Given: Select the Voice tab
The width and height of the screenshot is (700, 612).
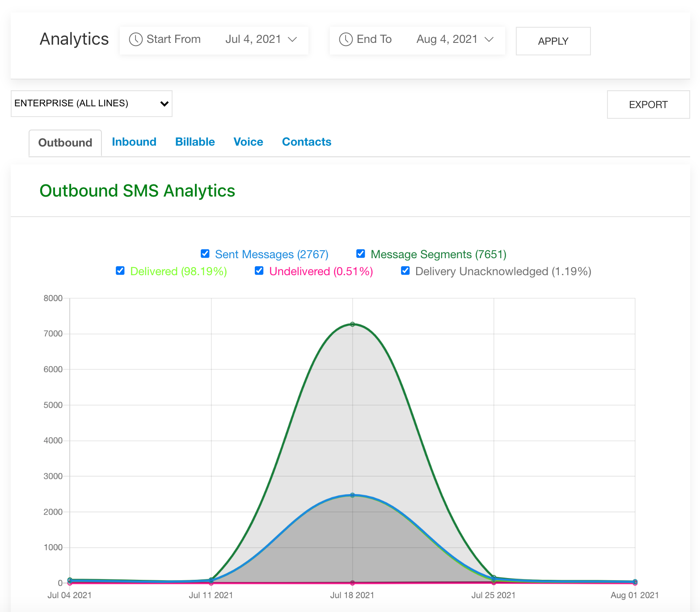Looking at the screenshot, I should click(x=248, y=142).
